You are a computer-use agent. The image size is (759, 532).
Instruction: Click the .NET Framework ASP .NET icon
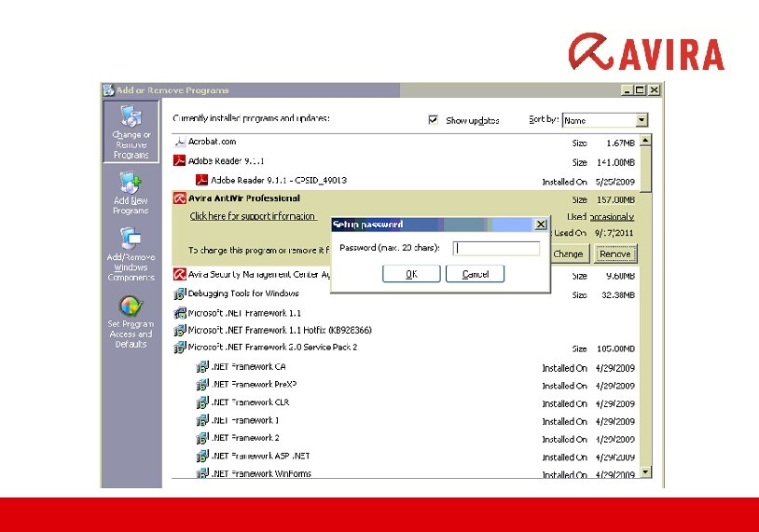pos(202,457)
